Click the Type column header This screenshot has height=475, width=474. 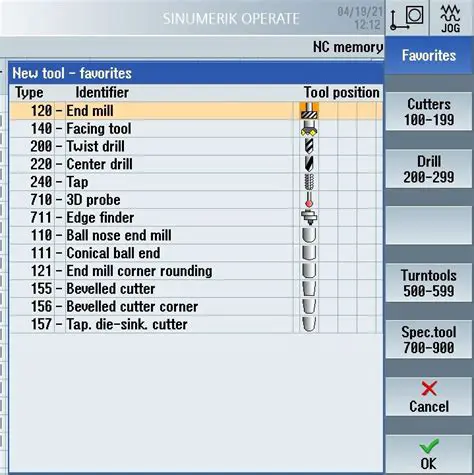(x=29, y=93)
